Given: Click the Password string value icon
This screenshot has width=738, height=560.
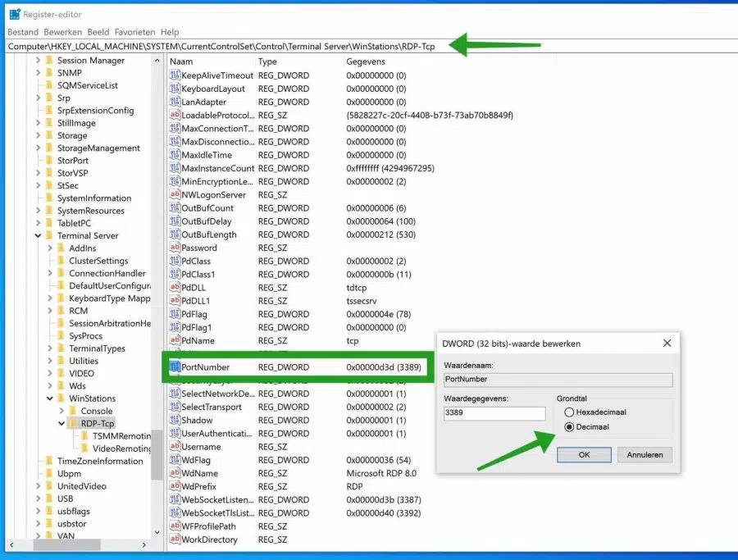Looking at the screenshot, I should pos(175,248).
